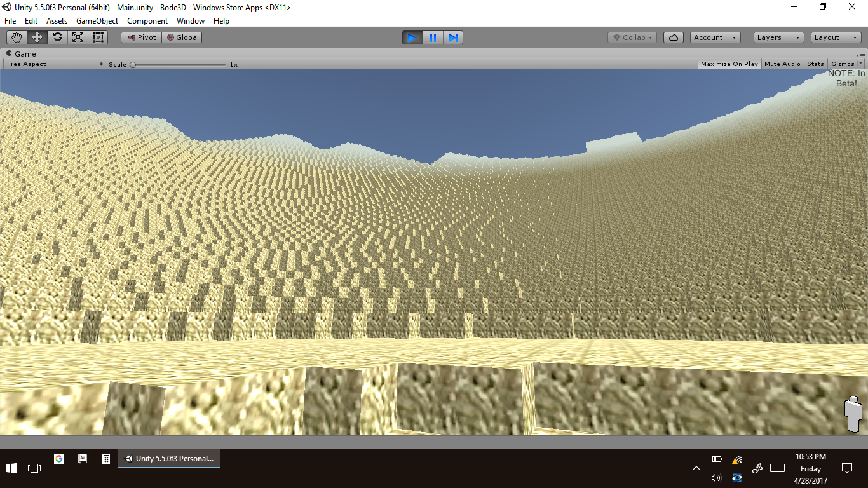Stop play mode with Play button
Viewport: 868px width, 488px height.
412,37
